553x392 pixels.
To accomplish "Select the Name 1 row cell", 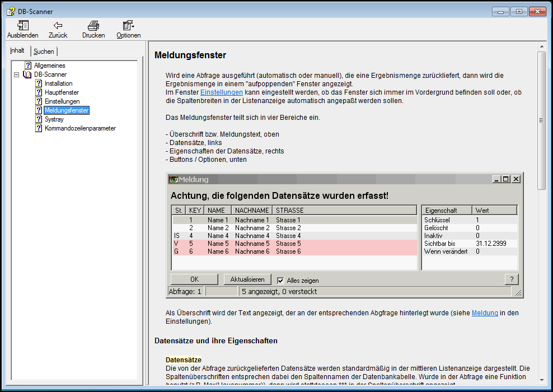I will click(x=218, y=220).
